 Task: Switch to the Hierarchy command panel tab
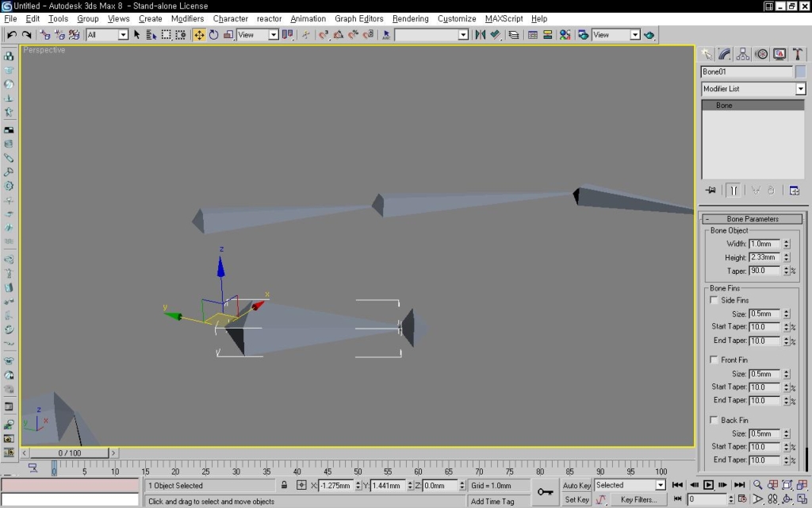coord(742,54)
